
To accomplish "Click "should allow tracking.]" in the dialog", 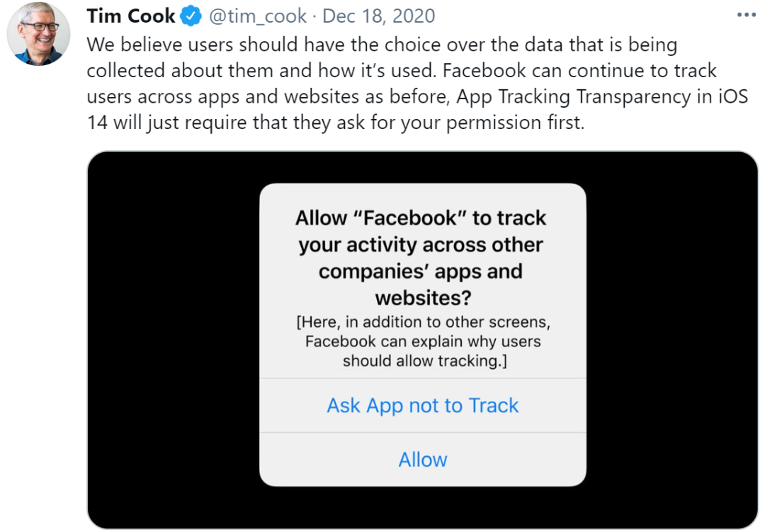I will 423,361.
